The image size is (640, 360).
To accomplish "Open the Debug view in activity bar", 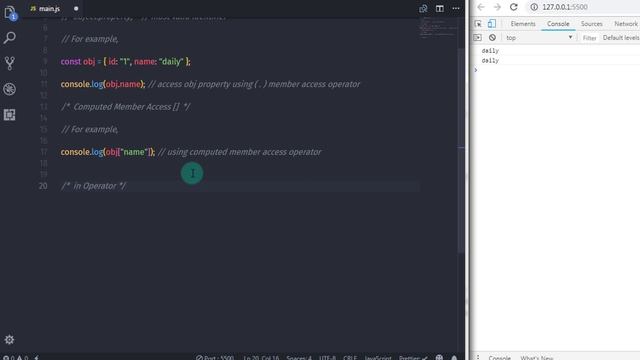I will 9,89.
